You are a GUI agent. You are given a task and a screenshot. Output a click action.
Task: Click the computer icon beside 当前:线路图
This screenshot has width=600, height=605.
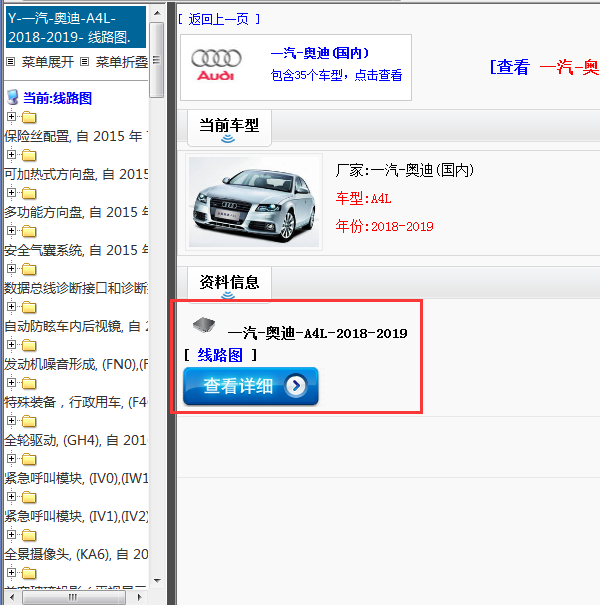click(12, 98)
